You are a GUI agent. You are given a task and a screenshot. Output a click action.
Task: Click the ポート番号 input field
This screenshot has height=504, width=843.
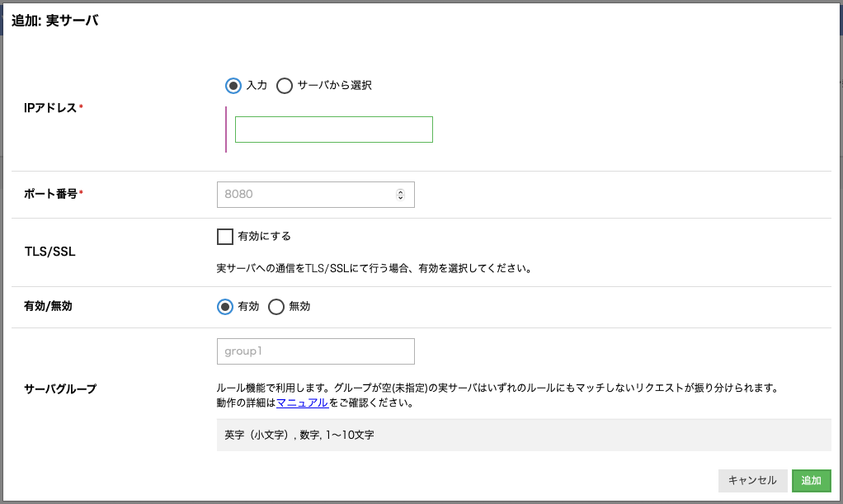tap(316, 195)
